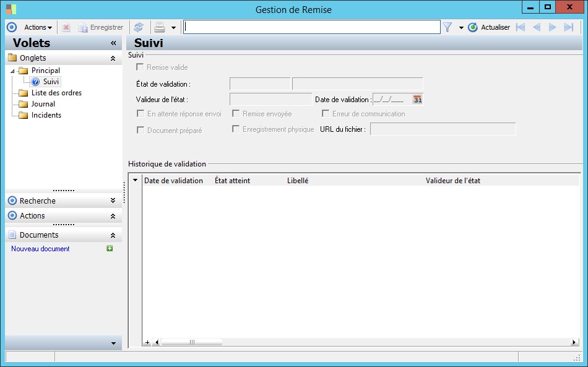
Task: Click the red delete icon in toolbar
Action: [66, 27]
